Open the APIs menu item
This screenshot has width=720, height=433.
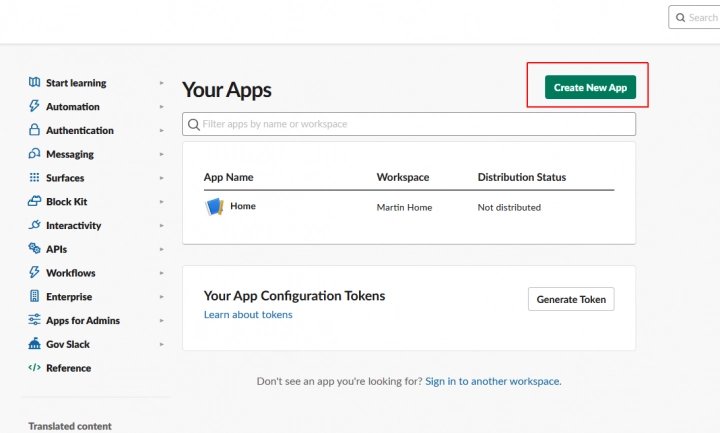point(56,249)
